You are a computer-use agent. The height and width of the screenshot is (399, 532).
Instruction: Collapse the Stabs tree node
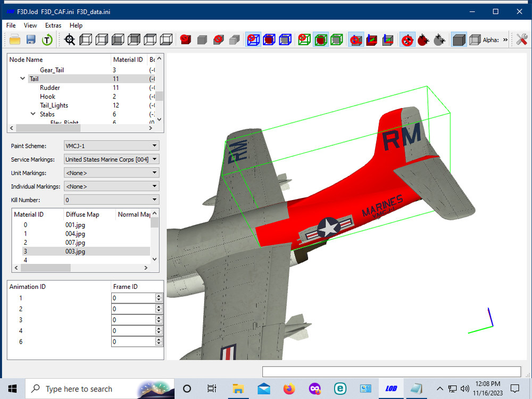click(x=33, y=114)
